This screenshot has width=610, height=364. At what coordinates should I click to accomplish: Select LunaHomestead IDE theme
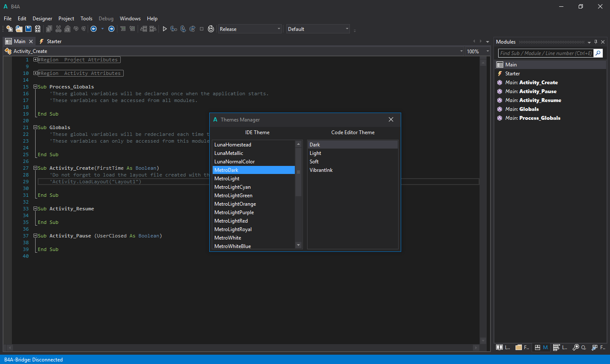tap(253, 145)
